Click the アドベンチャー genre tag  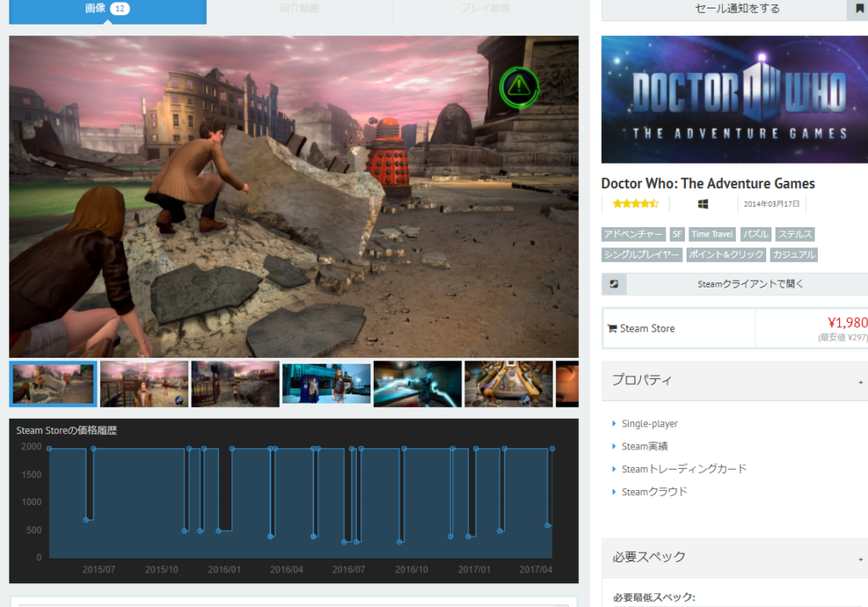[x=632, y=234]
